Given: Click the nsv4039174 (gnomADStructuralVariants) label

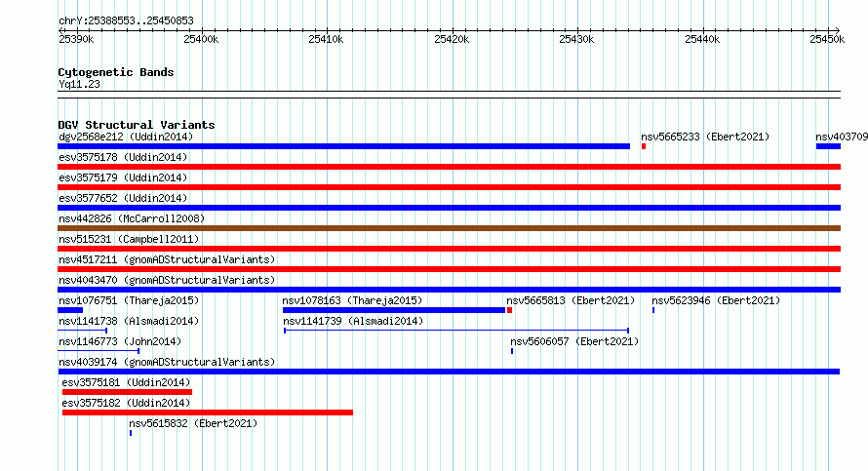Looking at the screenshot, I should click(167, 362).
